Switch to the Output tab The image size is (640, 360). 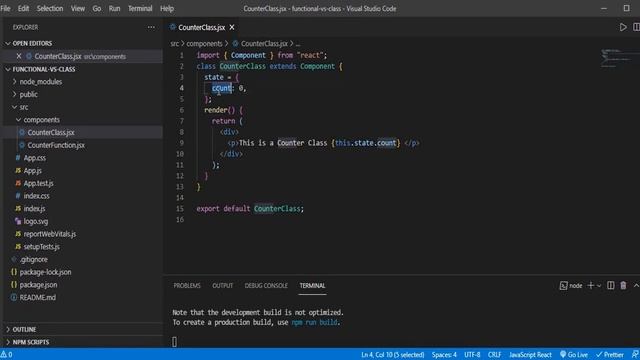click(222, 286)
